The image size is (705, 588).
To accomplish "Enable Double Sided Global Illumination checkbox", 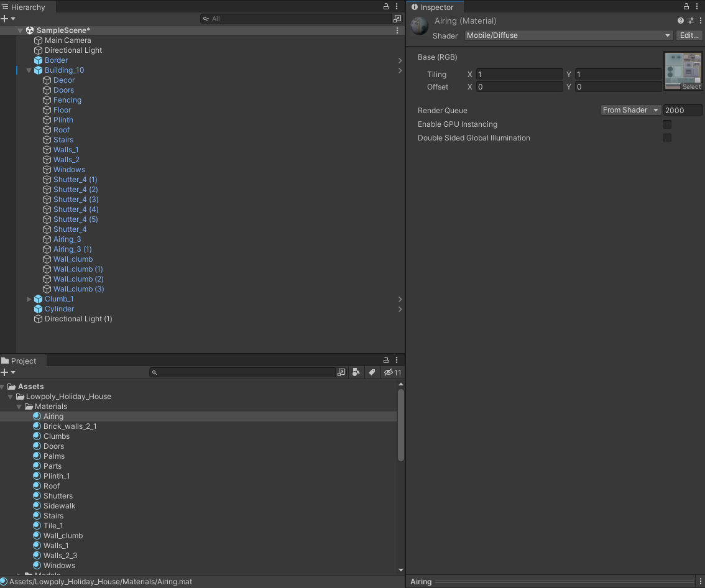I will (x=667, y=138).
